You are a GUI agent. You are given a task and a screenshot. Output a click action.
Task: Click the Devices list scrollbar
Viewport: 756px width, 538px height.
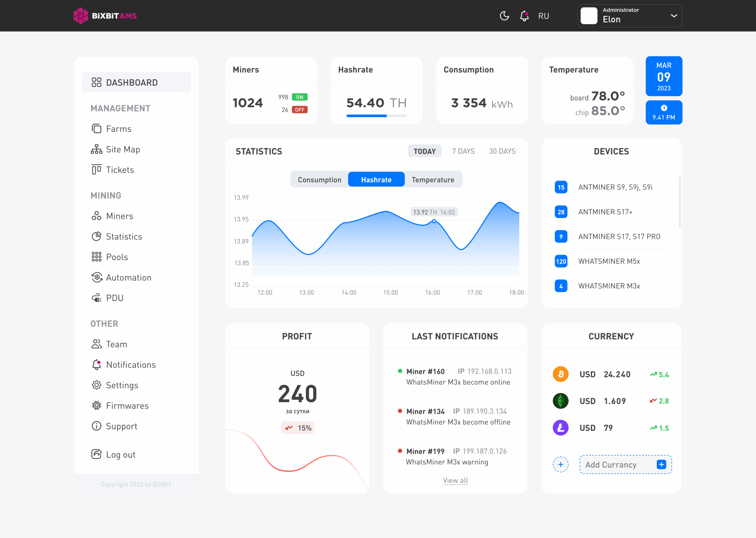680,202
